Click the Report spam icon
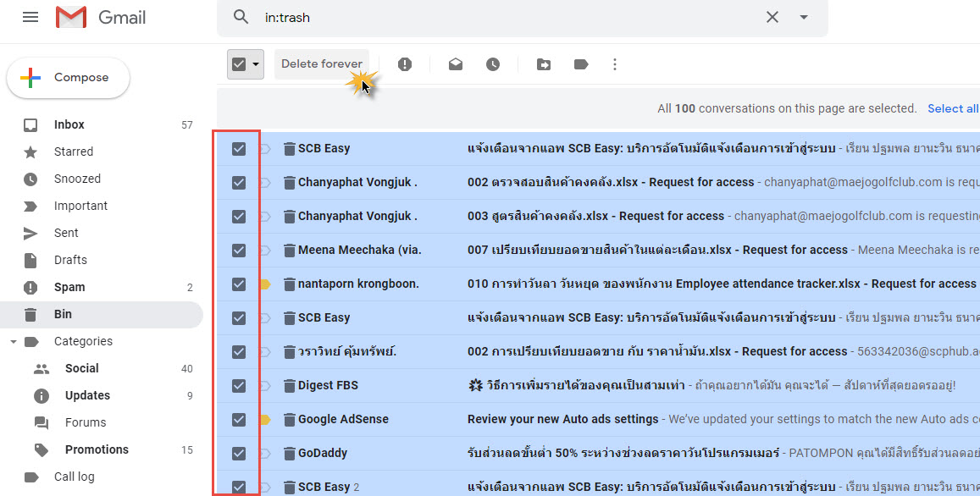The height and width of the screenshot is (496, 980). point(405,64)
